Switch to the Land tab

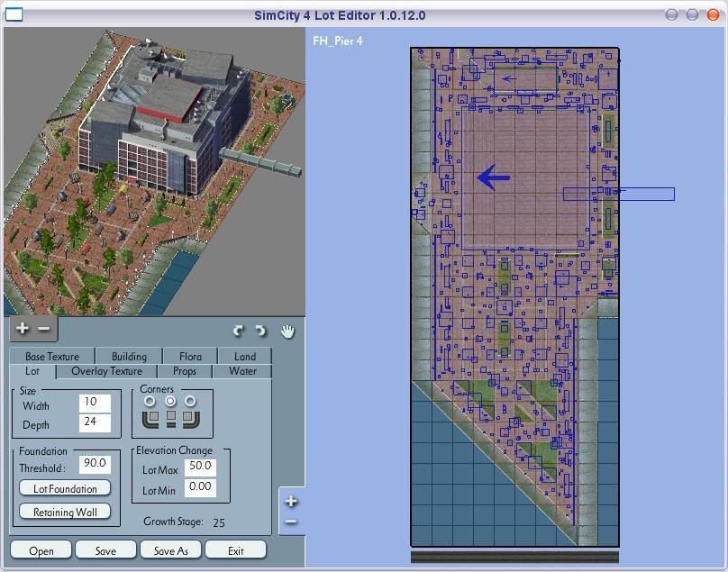coord(245,356)
